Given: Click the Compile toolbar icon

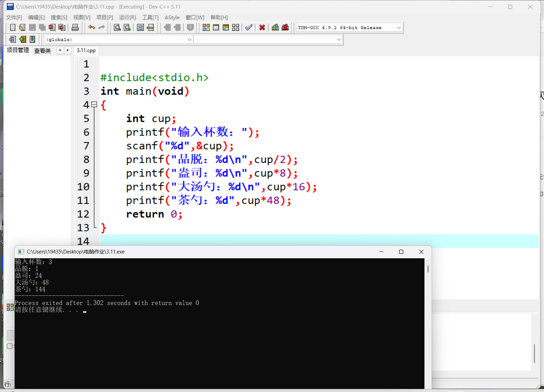Looking at the screenshot, I should click(206, 28).
